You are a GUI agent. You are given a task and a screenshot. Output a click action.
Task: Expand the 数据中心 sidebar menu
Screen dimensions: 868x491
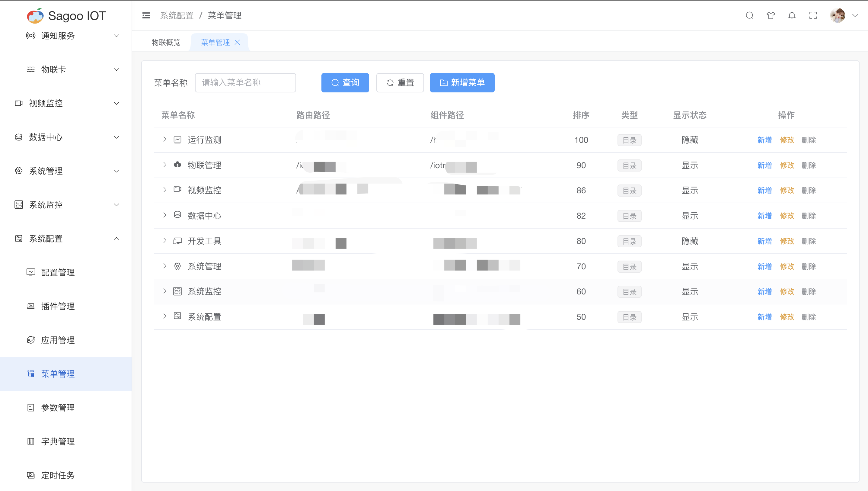(66, 137)
